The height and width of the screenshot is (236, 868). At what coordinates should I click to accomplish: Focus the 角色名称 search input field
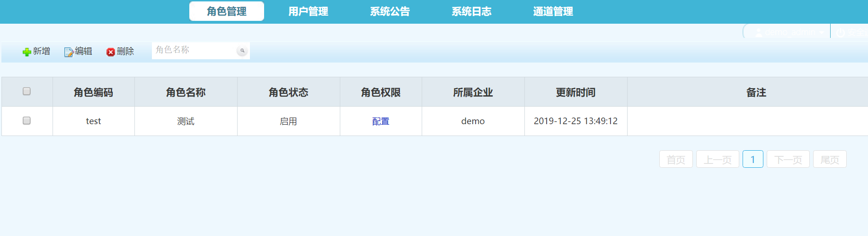(194, 50)
